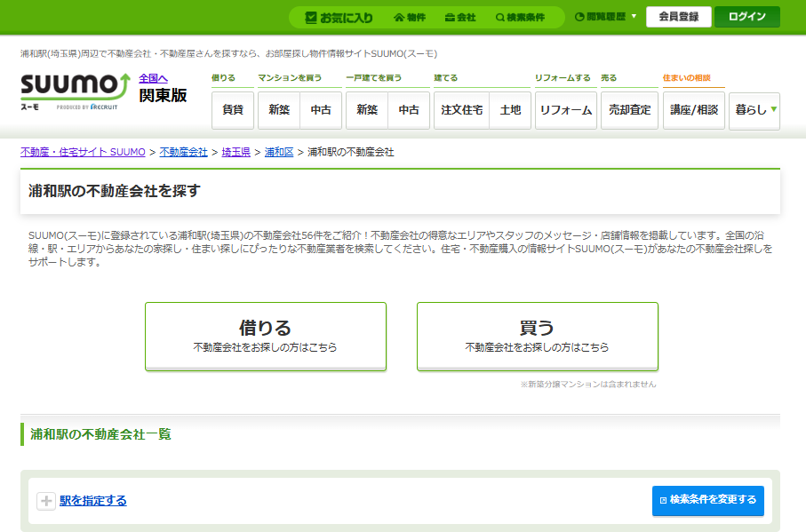
Task: Open the お気に入り favorites item
Action: tap(339, 18)
